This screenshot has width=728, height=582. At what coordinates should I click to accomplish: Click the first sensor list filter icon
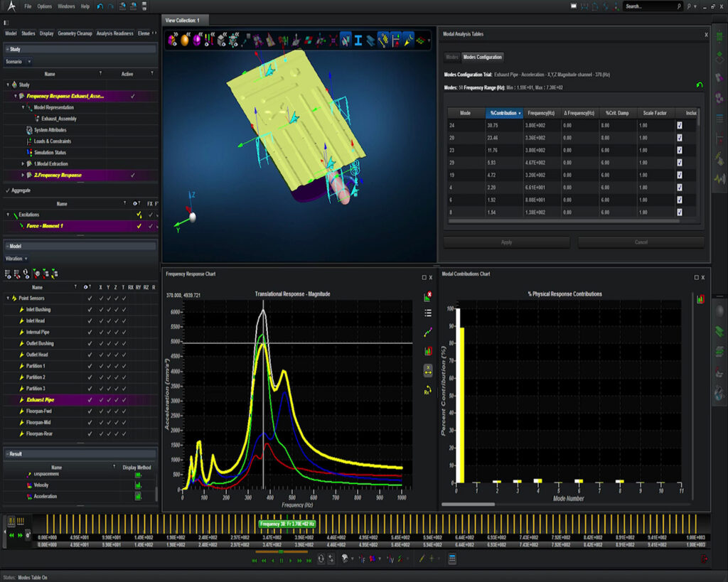8,274
